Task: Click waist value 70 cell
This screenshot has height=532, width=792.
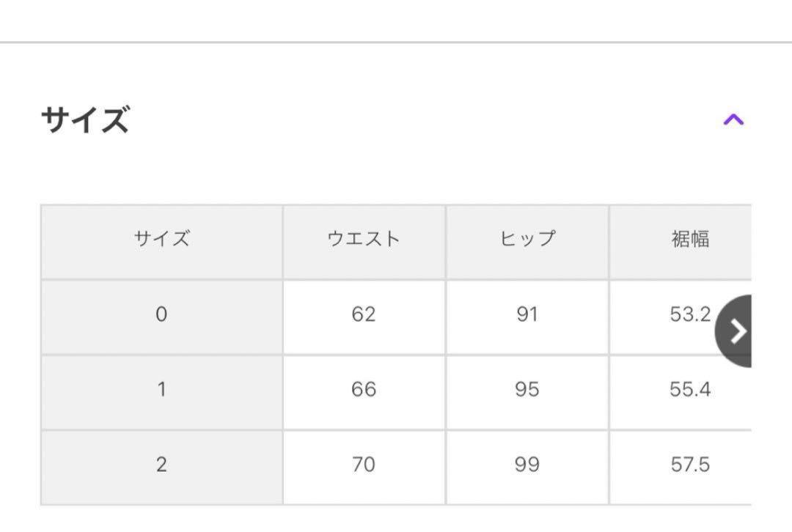Action: tap(364, 465)
